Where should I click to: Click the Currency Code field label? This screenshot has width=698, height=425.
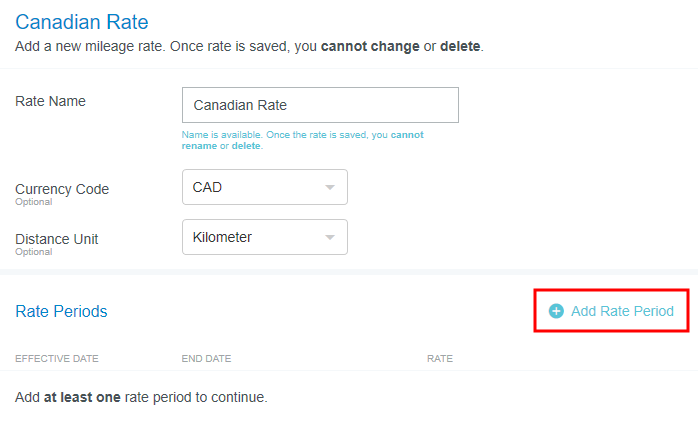(62, 189)
